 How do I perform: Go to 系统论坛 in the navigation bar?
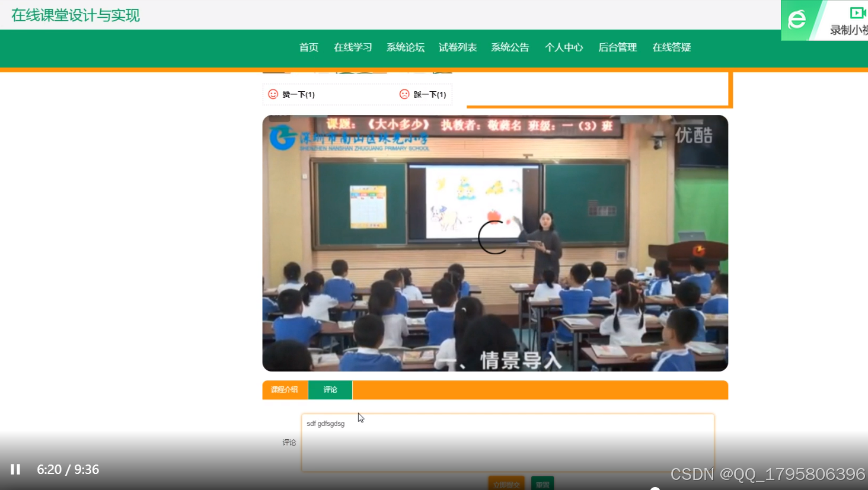click(x=406, y=47)
